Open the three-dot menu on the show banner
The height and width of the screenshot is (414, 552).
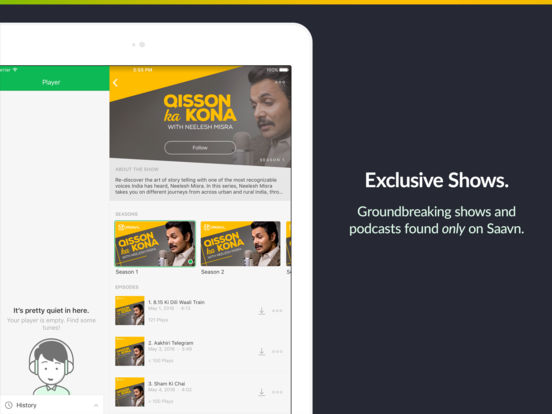(x=280, y=82)
